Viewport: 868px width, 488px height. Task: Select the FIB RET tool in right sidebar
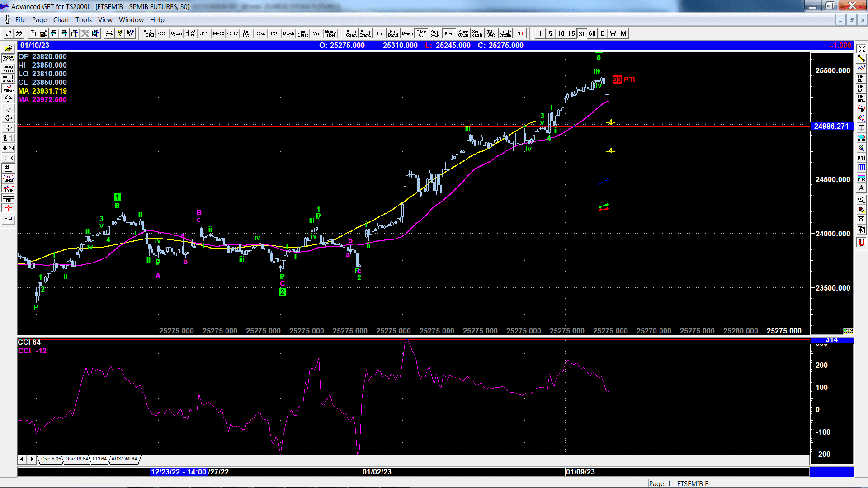(861, 78)
